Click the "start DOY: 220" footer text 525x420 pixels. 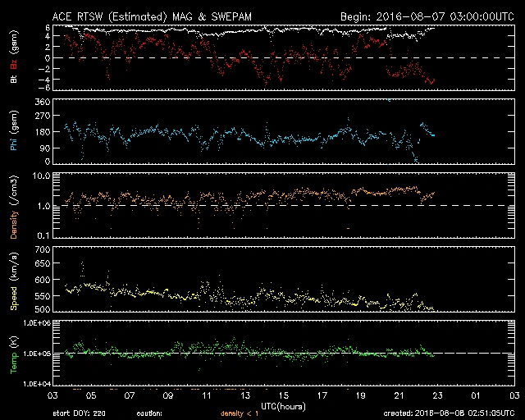(79, 413)
